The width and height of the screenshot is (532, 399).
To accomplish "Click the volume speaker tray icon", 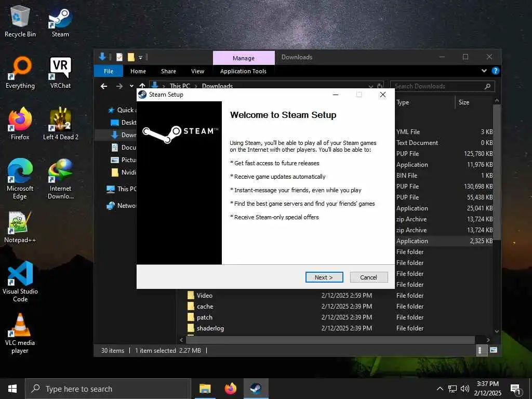I will [x=465, y=389].
